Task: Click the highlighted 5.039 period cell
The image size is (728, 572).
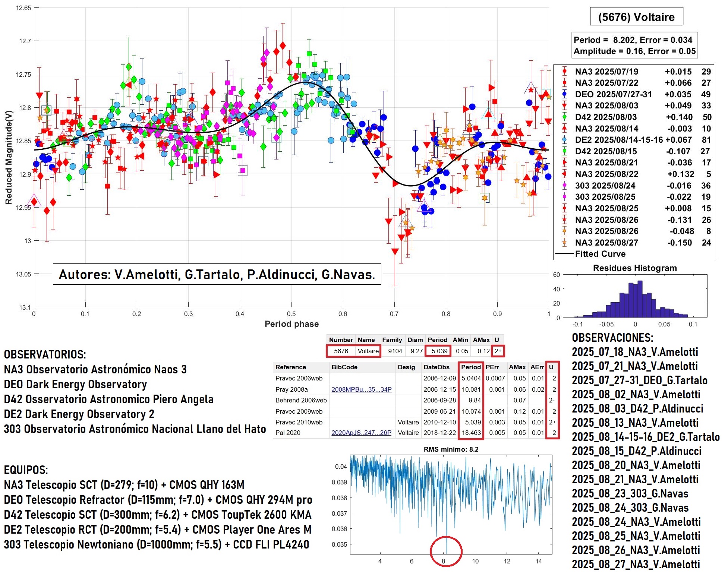Action: (439, 351)
